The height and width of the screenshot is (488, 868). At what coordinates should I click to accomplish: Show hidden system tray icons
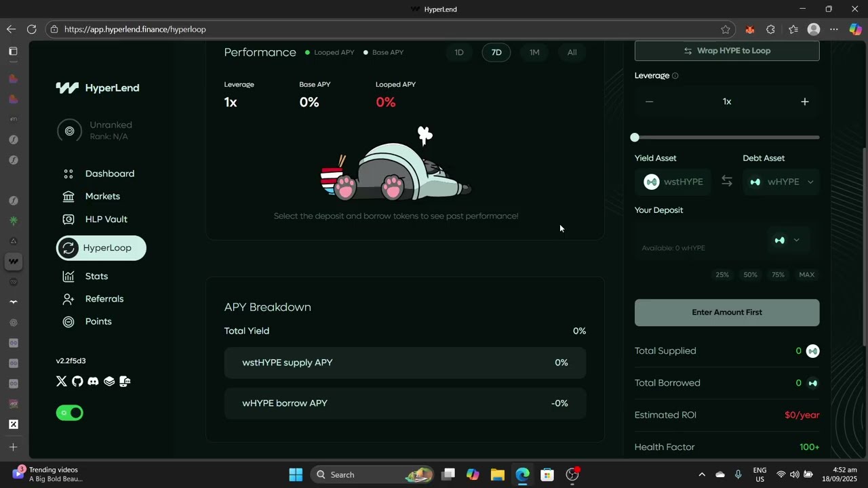tap(702, 474)
